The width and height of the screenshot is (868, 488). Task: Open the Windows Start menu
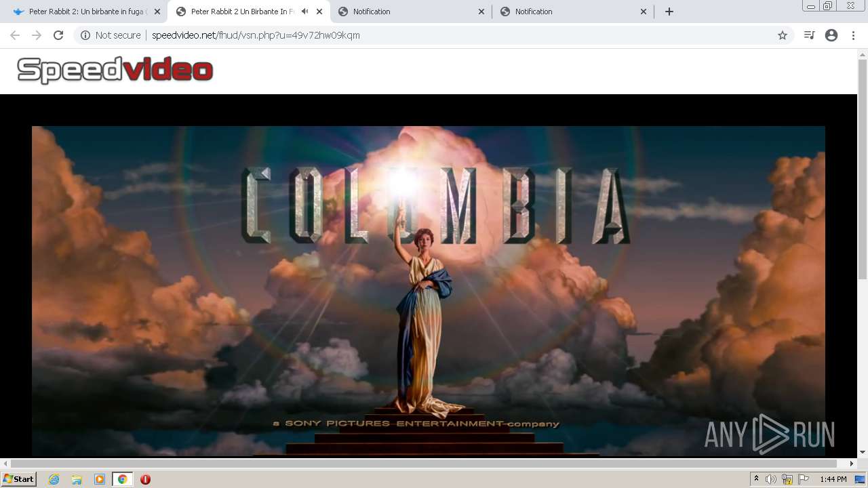(19, 479)
